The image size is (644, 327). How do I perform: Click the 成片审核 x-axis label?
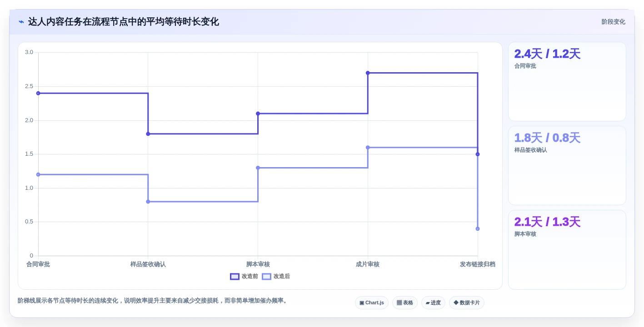click(x=368, y=264)
